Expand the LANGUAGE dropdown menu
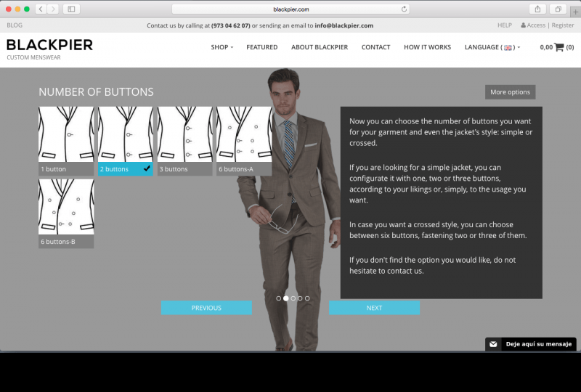 (492, 47)
